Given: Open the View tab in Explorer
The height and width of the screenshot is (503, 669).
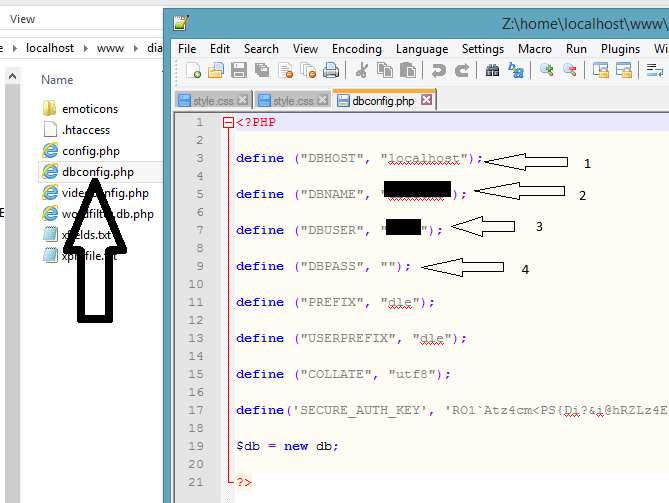Looking at the screenshot, I should [x=22, y=19].
